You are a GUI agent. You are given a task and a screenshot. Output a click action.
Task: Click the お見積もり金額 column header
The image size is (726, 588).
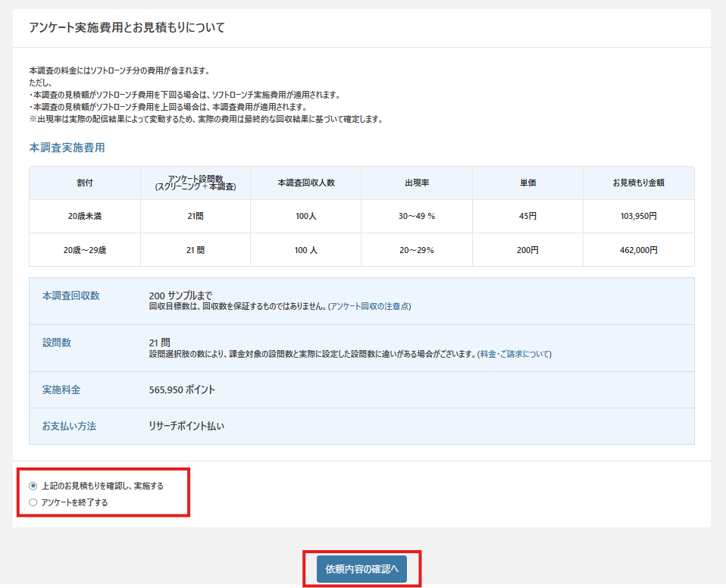pyautogui.click(x=638, y=183)
